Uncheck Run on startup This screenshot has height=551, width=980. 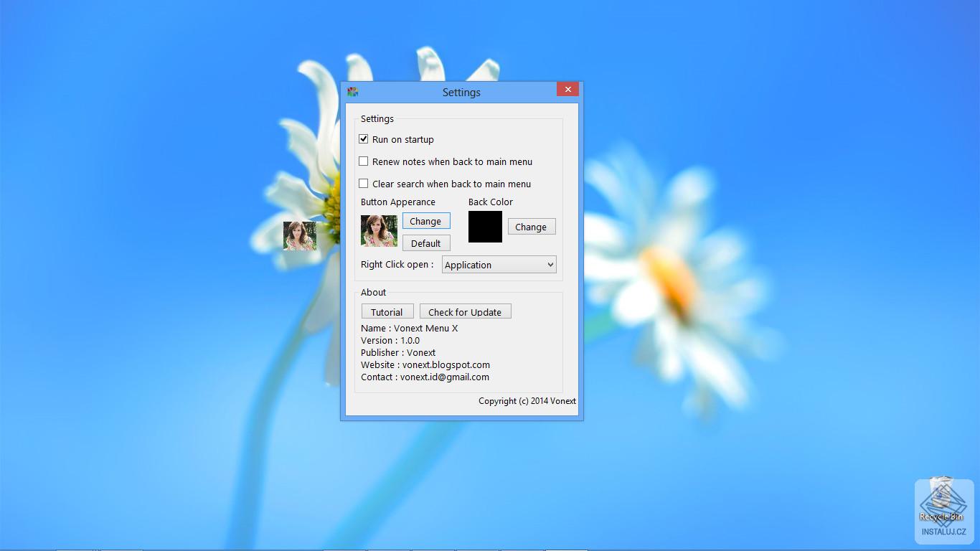click(x=364, y=139)
